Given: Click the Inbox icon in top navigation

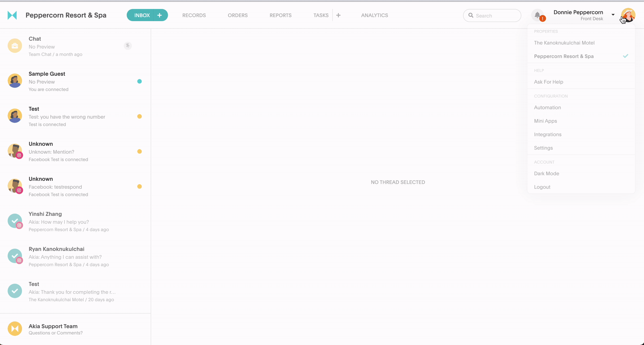Looking at the screenshot, I should [142, 15].
